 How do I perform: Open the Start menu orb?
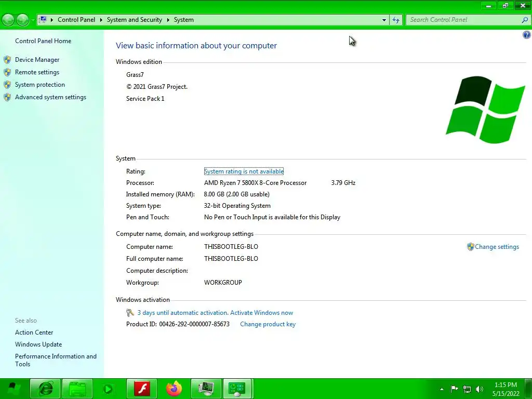click(x=14, y=389)
